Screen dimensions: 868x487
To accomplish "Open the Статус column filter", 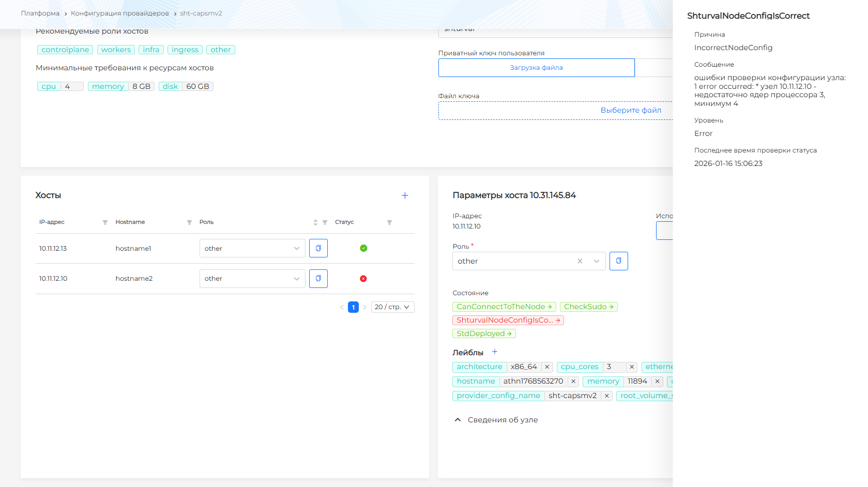I will (x=389, y=222).
